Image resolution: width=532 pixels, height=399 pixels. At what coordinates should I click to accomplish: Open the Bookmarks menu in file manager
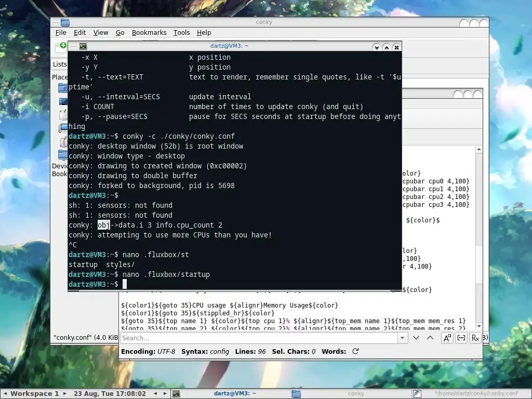click(x=149, y=33)
